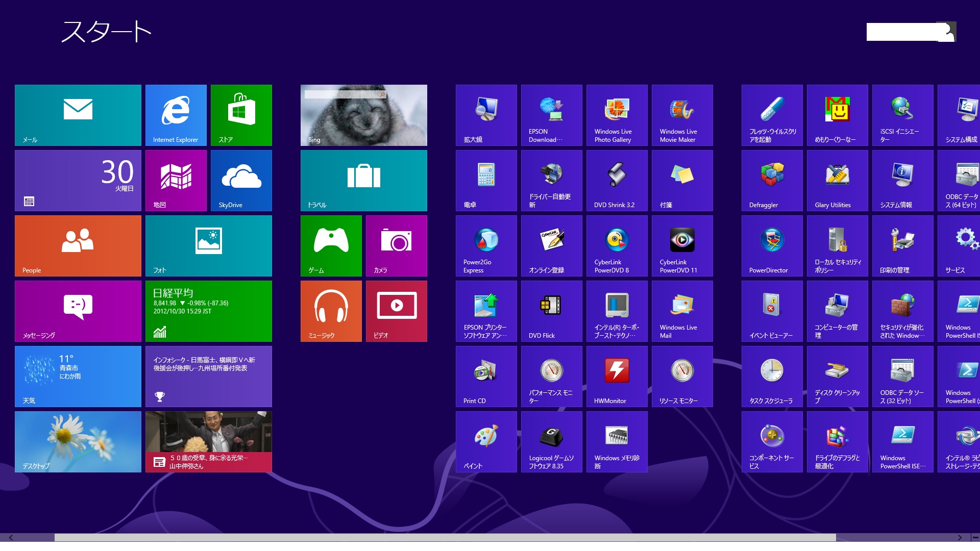980x551 pixels.
Task: Open the PowerDirector tile
Action: [772, 245]
